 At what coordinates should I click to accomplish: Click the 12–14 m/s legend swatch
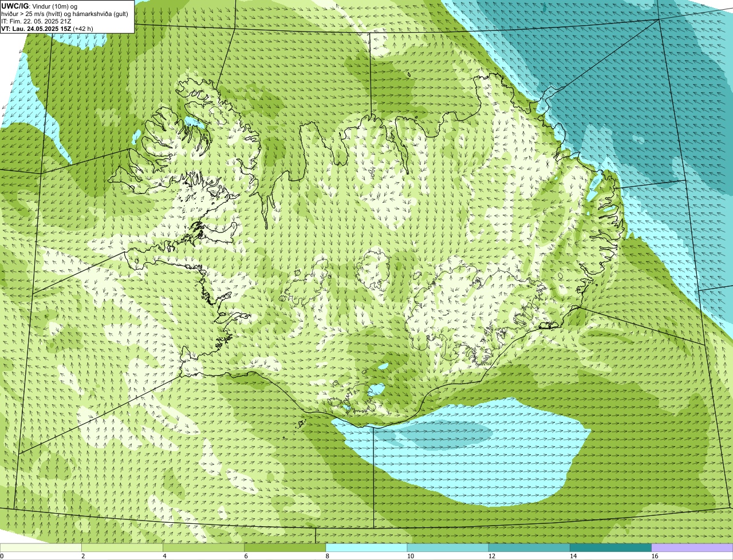click(x=529, y=547)
